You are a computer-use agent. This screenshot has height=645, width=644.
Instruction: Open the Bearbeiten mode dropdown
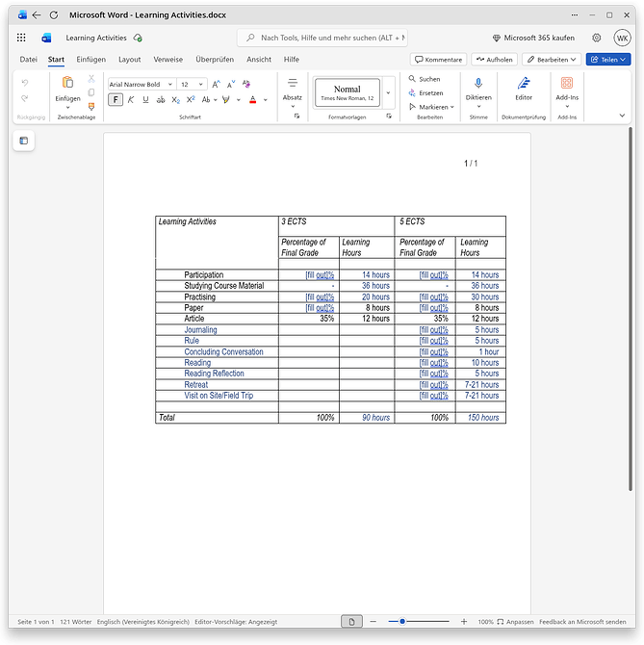(x=552, y=60)
